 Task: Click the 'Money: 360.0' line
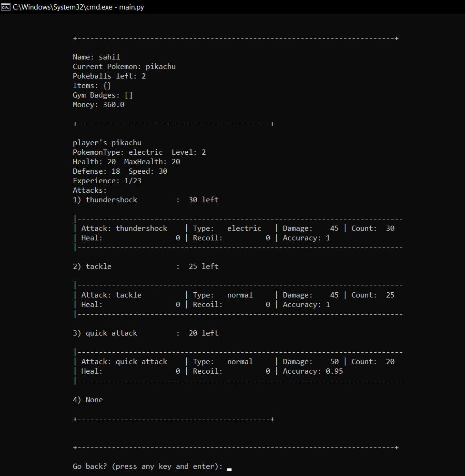[x=99, y=105]
